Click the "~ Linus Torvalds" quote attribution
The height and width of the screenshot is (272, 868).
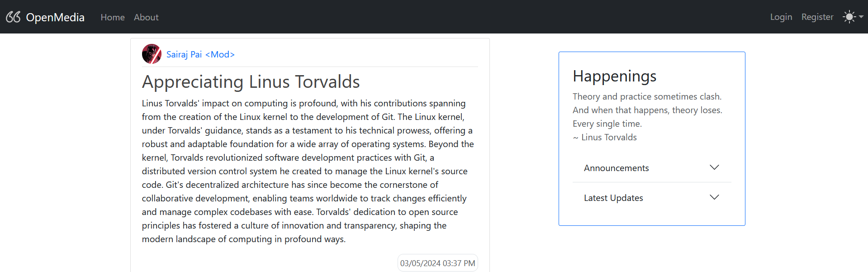click(605, 137)
